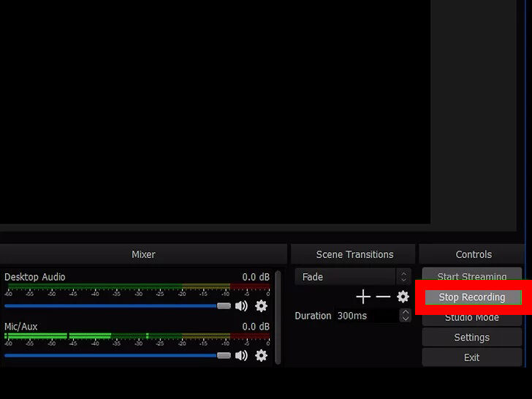This screenshot has width=532, height=399.
Task: Click the Mixer panel header
Action: pyautogui.click(x=143, y=254)
